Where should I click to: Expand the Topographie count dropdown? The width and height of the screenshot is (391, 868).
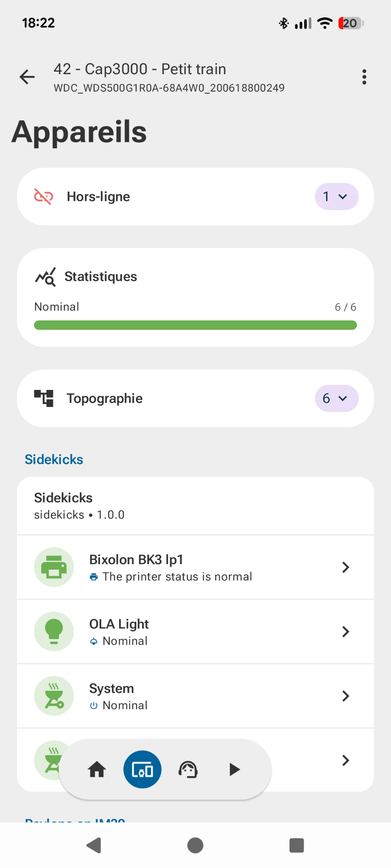click(x=336, y=398)
